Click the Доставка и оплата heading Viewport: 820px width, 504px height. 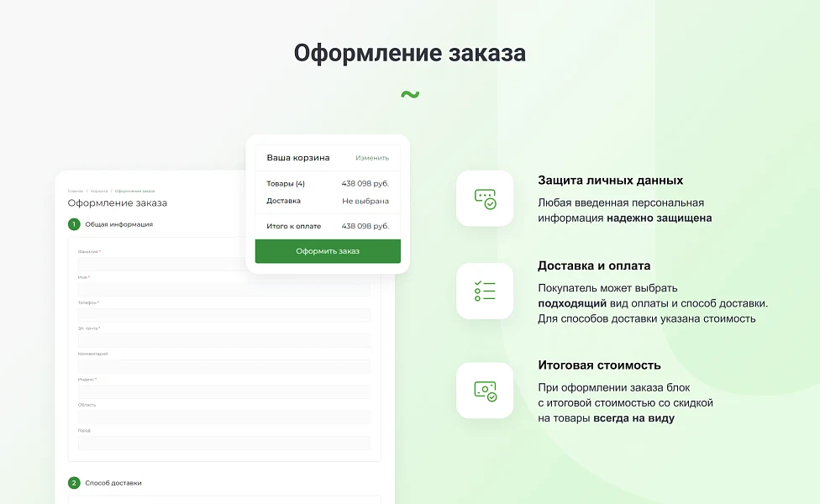coord(594,265)
